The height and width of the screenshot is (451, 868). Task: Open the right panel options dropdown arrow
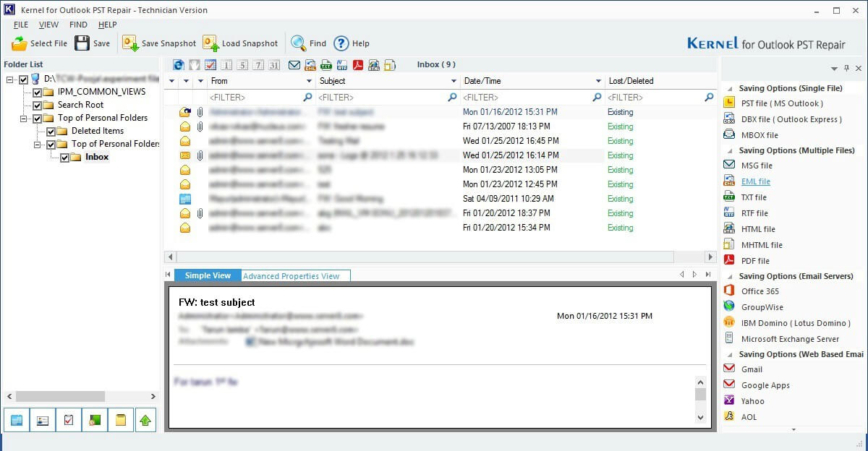[834, 69]
